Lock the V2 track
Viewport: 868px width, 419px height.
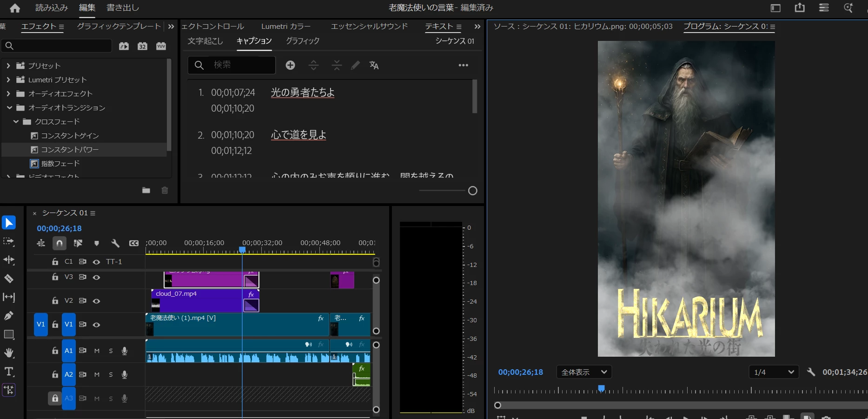click(55, 301)
